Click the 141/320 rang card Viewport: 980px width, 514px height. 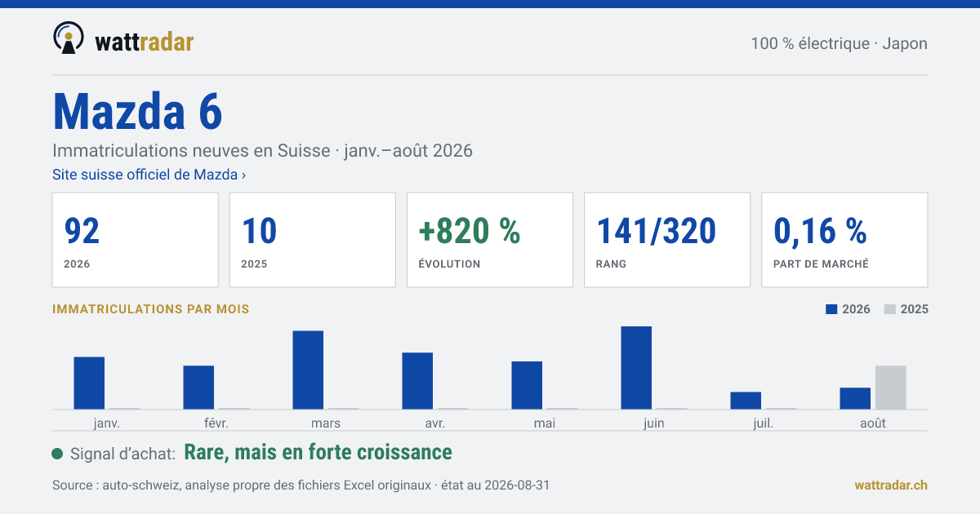[x=667, y=240]
